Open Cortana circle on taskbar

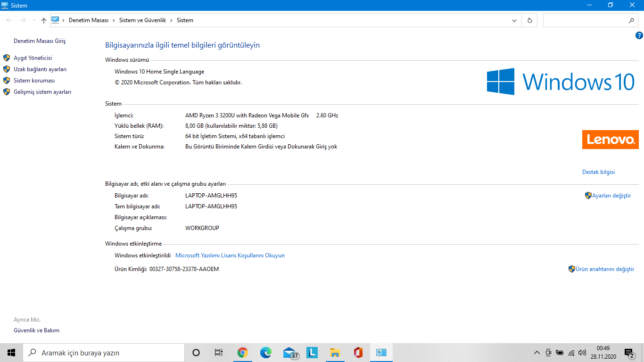point(196,353)
